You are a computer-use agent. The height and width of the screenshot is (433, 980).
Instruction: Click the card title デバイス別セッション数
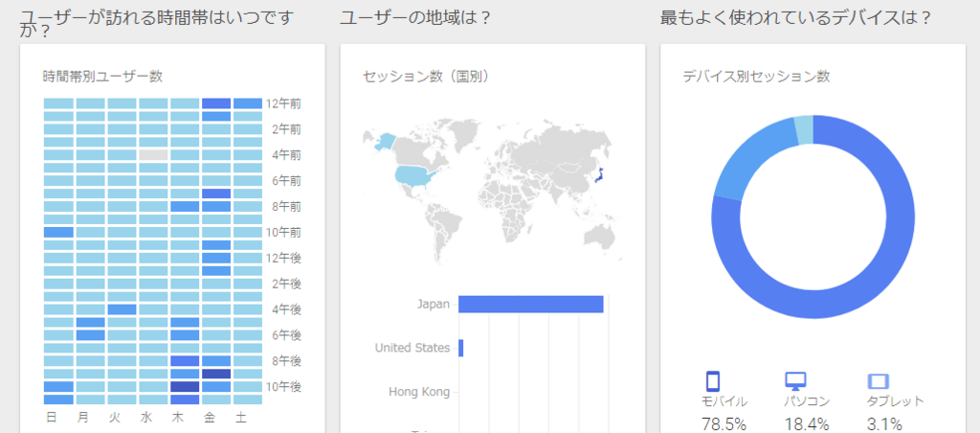tap(756, 77)
